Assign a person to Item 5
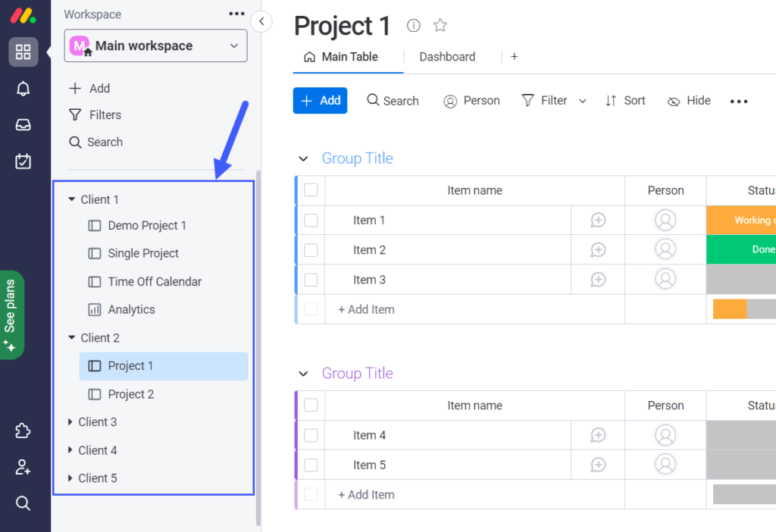This screenshot has width=776, height=532. [665, 465]
